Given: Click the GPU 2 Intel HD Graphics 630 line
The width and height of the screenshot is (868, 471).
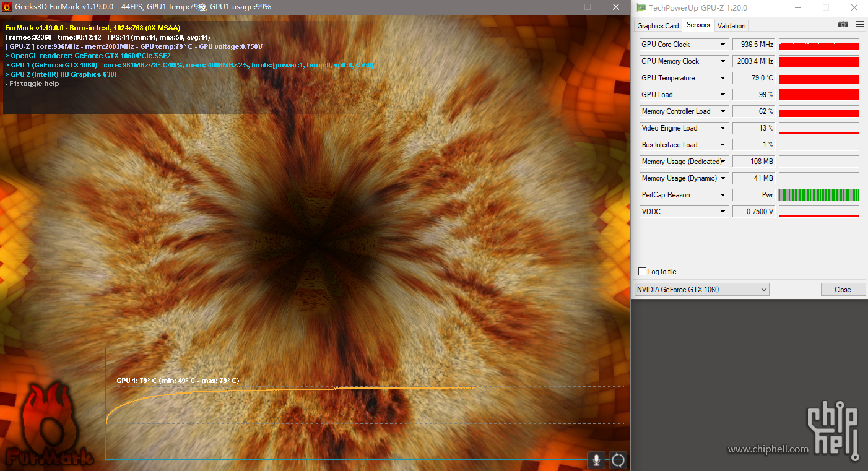Looking at the screenshot, I should (x=61, y=74).
